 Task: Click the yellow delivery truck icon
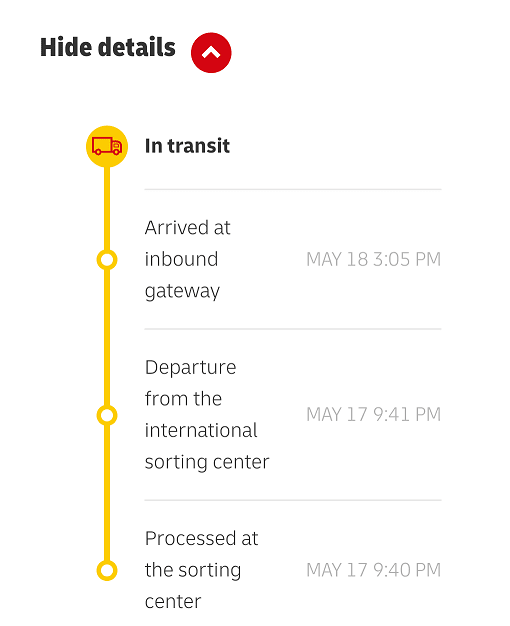[107, 146]
